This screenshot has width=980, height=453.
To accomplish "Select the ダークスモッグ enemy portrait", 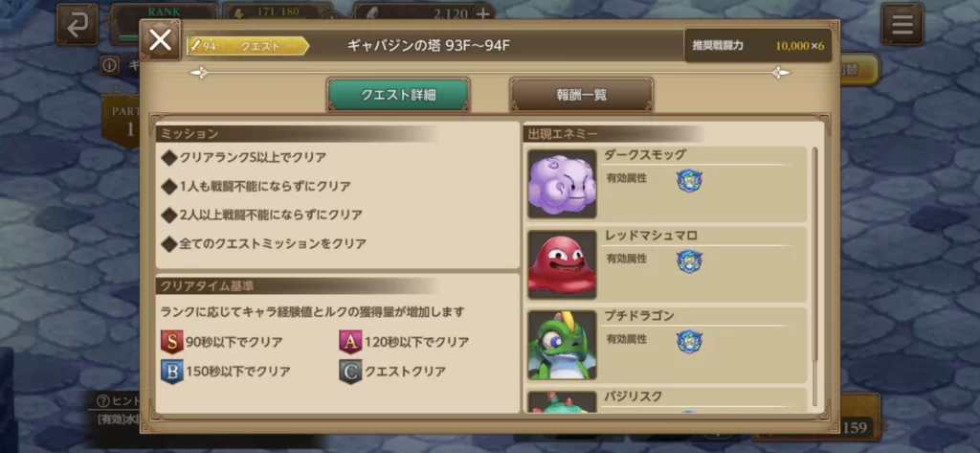I will click(562, 184).
